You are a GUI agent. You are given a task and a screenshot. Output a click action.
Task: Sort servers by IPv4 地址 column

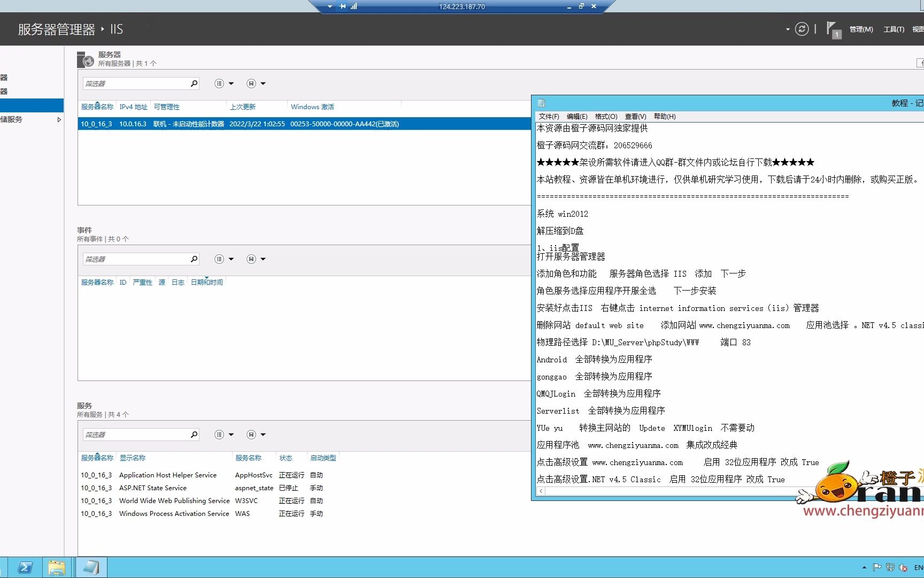(x=133, y=107)
